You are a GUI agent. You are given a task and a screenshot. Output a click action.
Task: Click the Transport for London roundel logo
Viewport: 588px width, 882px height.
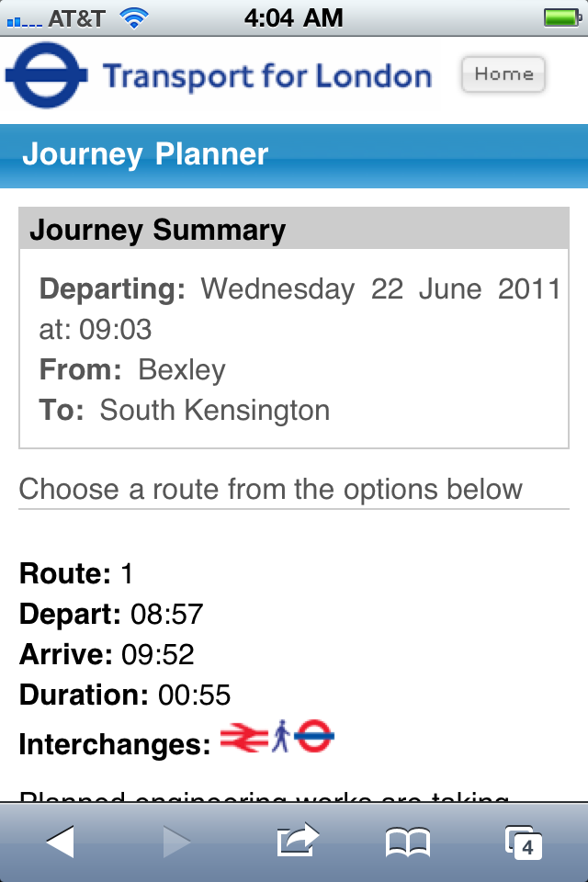click(47, 75)
